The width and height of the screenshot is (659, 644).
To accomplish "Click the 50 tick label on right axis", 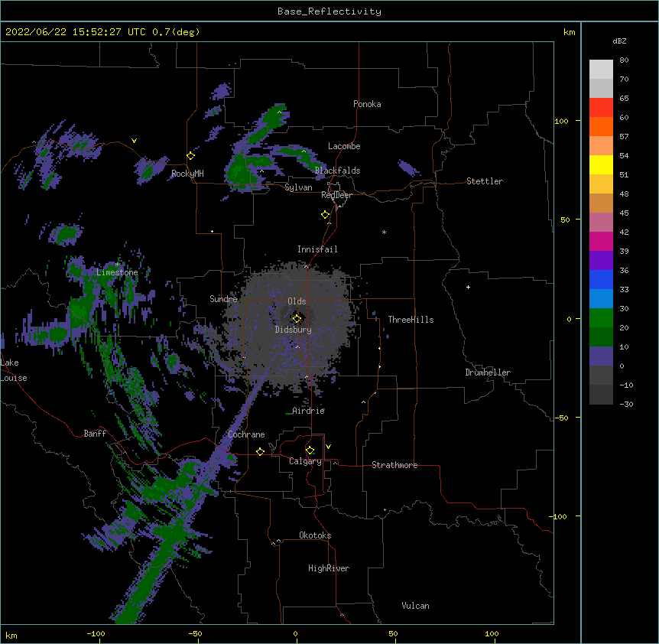I will click(x=565, y=220).
